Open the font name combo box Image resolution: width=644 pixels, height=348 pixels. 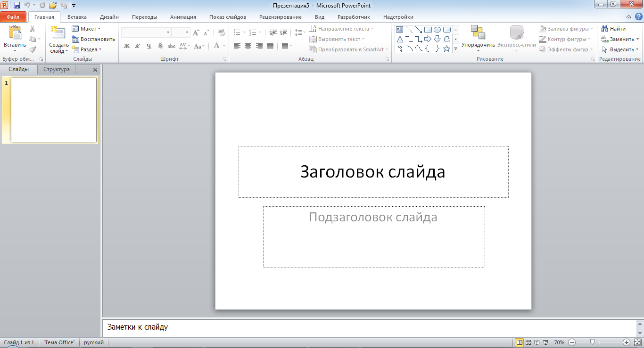click(146, 32)
